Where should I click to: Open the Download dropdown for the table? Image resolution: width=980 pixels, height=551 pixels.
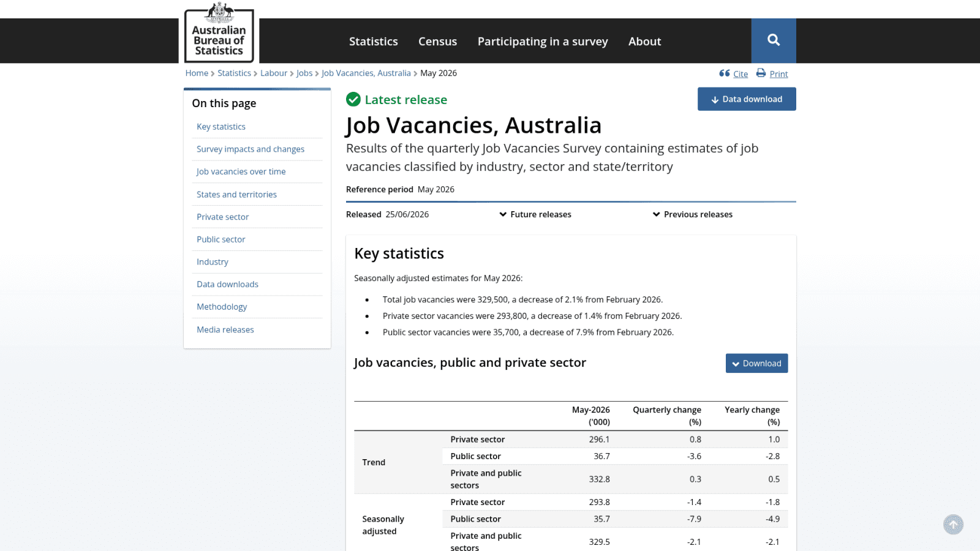click(756, 363)
